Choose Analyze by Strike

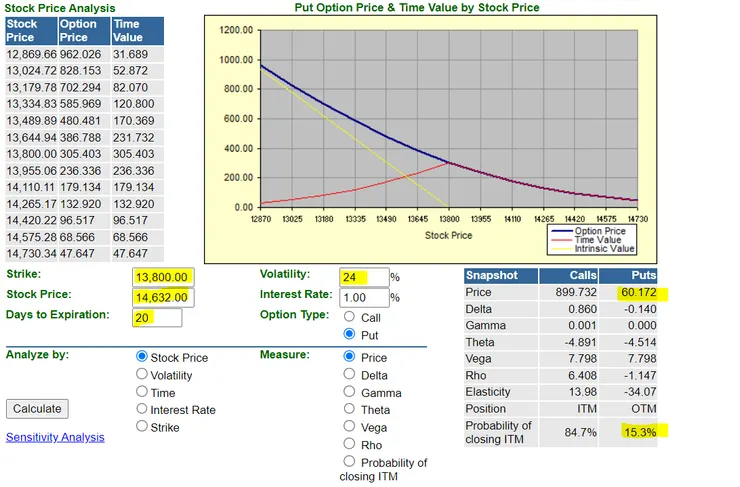click(142, 426)
